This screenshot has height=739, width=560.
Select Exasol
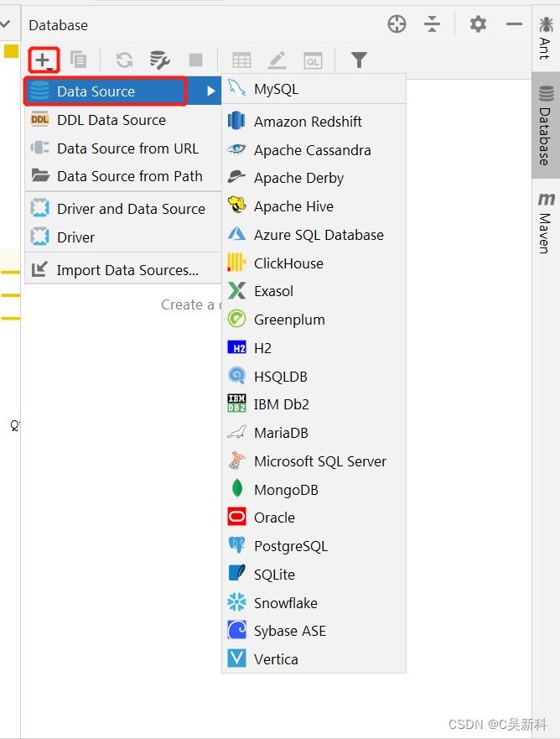coord(314,291)
